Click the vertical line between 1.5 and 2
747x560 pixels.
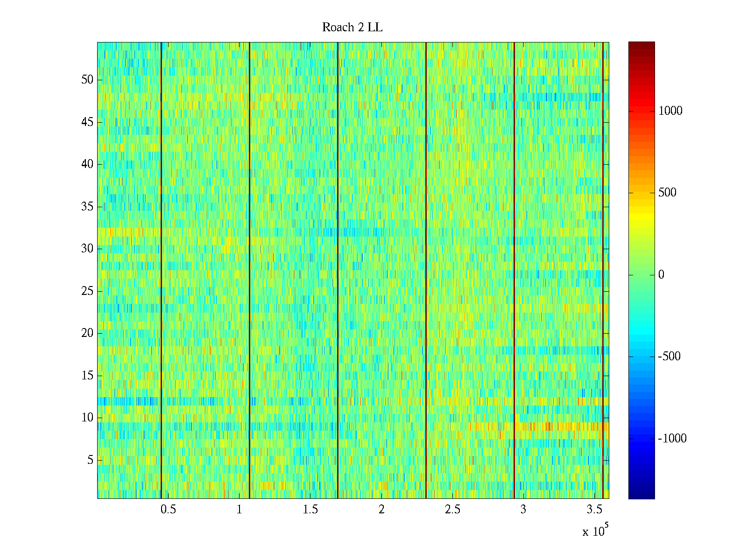click(338, 271)
